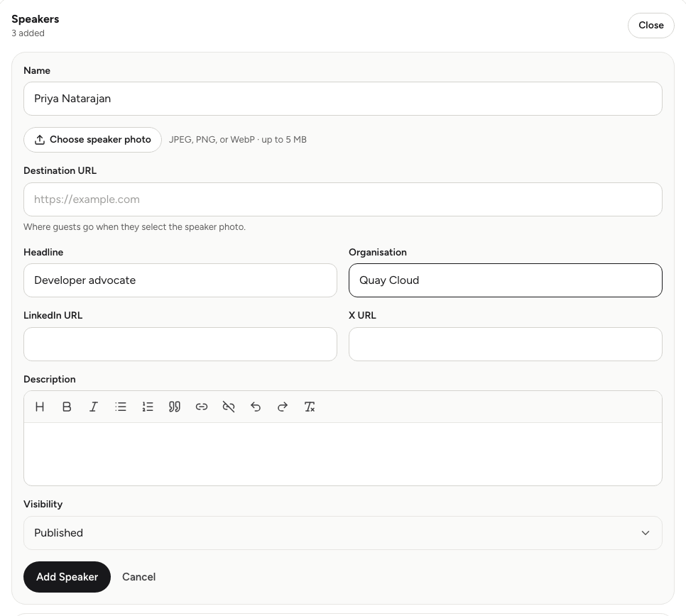The width and height of the screenshot is (686, 616).
Task: Insert a numbered list in Description
Action: [x=148, y=407]
